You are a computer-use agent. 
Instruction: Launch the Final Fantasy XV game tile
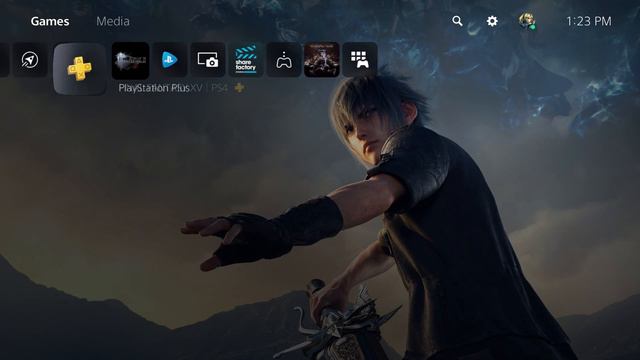(131, 60)
